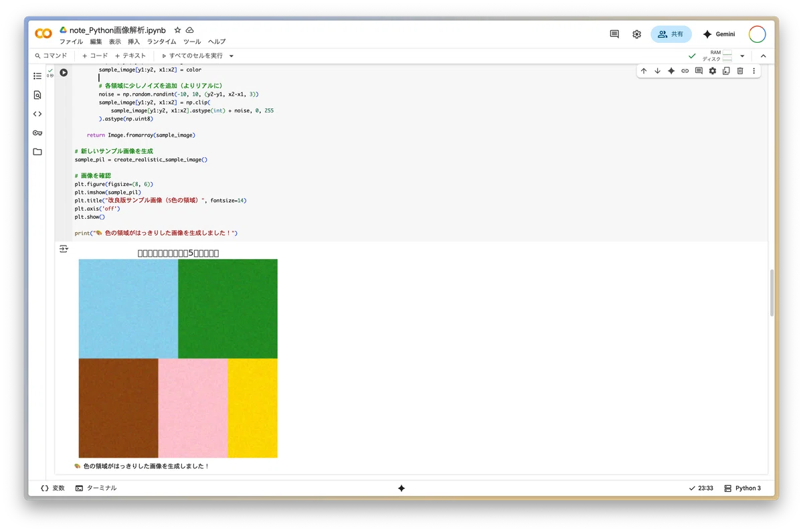Open the Gemini button in the header

coord(719,34)
